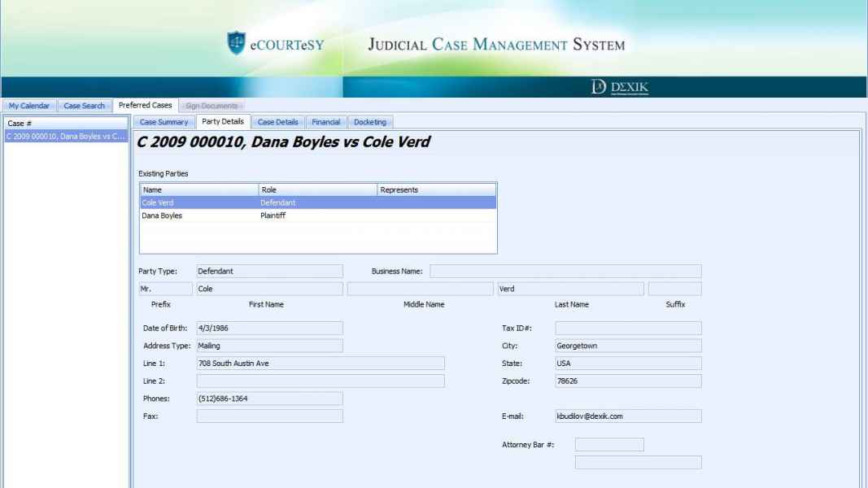Screen dimensions: 868x488
Task: Open the My Calendar tab
Action: click(x=29, y=106)
